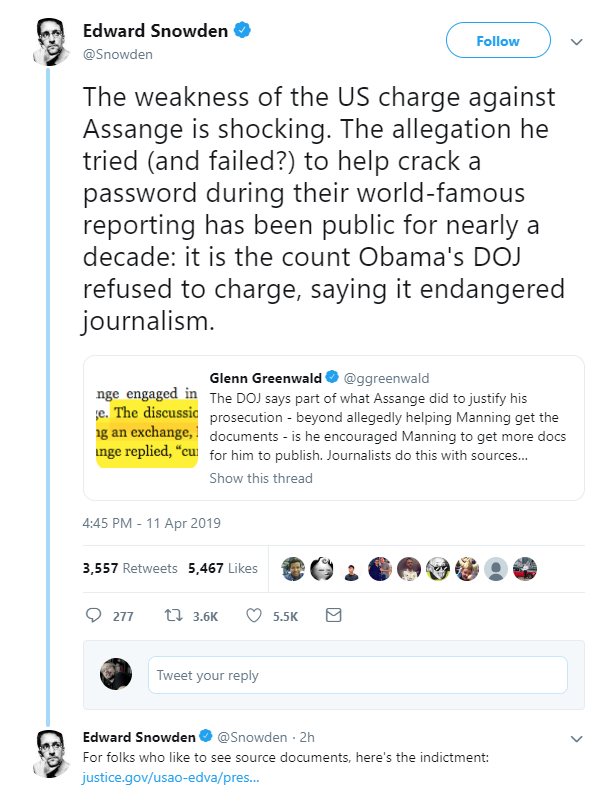Click the first liker avatar in the row

point(293,568)
